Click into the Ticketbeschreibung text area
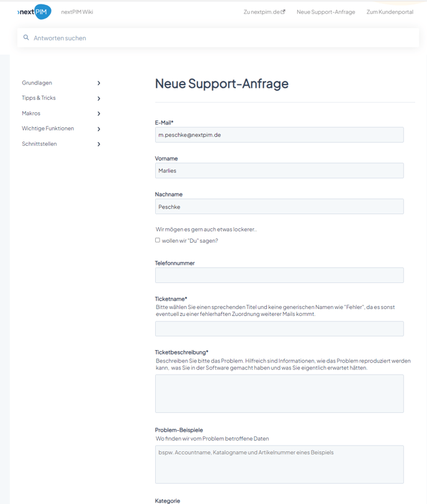Image resolution: width=427 pixels, height=504 pixels. coord(279,394)
